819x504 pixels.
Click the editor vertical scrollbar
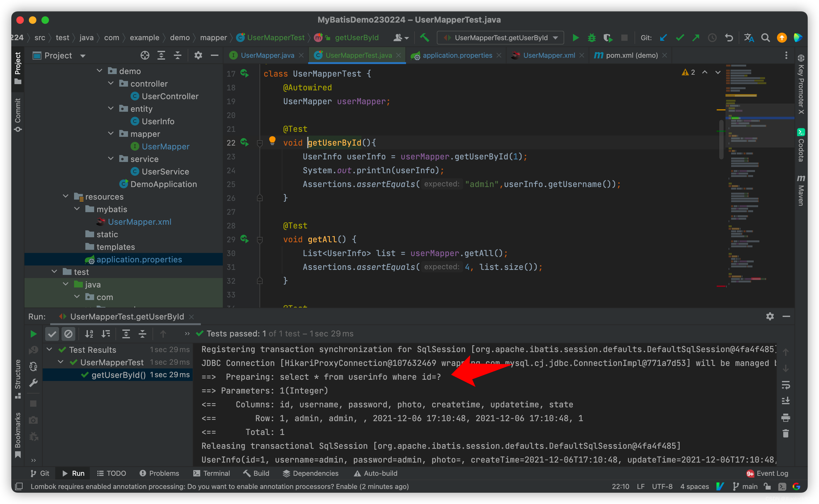point(721,140)
